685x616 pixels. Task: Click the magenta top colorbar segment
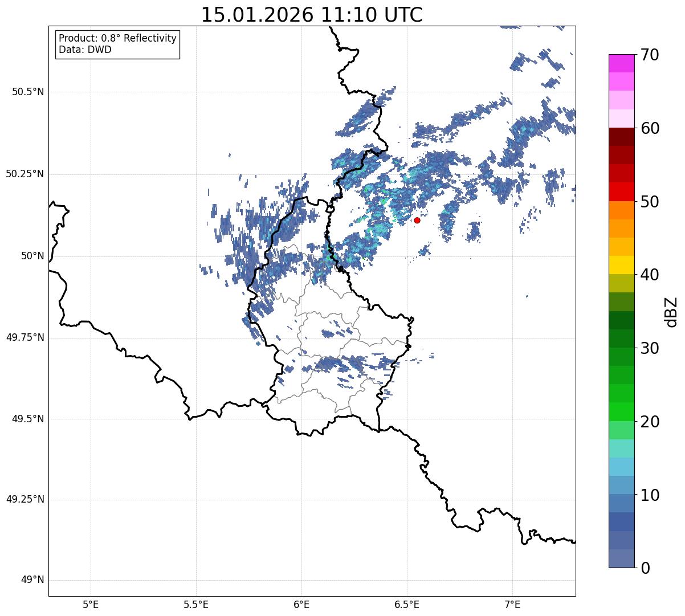[621, 63]
